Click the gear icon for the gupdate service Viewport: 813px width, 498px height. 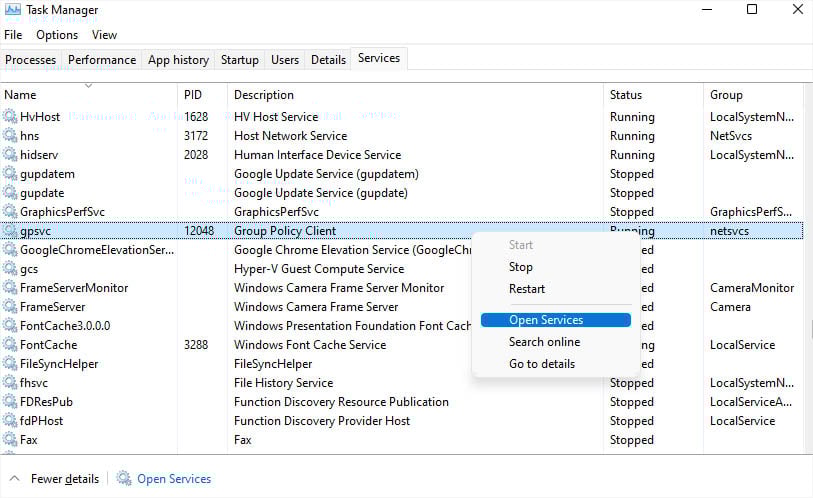click(x=10, y=193)
